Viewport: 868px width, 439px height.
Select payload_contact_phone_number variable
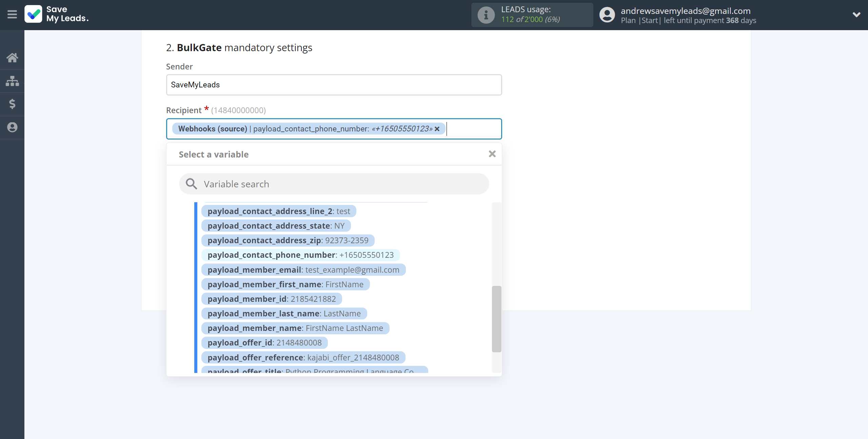point(300,255)
